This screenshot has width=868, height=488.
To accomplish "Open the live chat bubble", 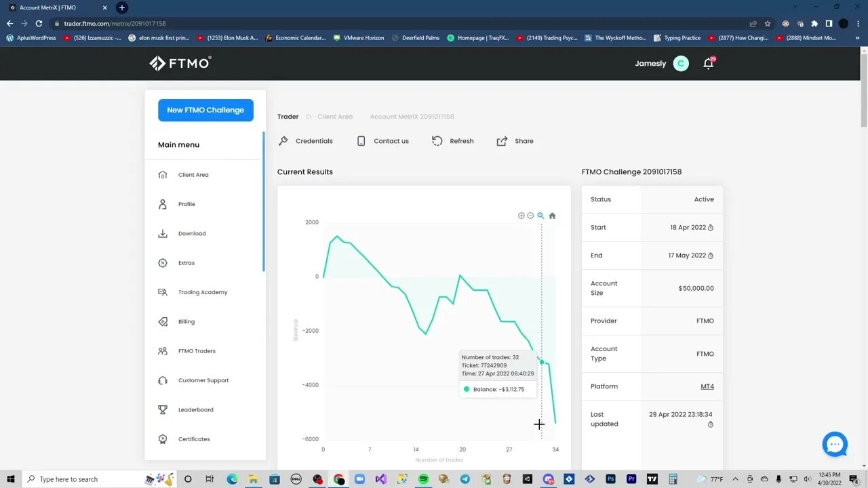I will (835, 445).
